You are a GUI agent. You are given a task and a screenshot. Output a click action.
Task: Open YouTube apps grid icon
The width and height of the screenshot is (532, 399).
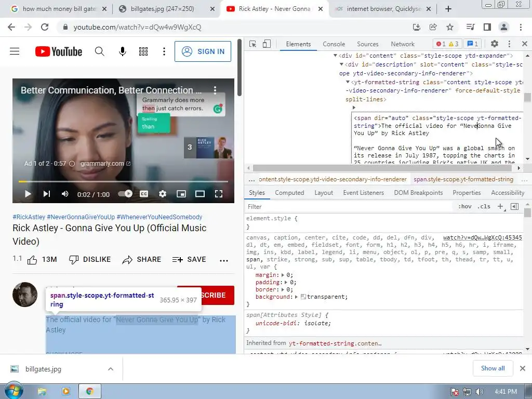pyautogui.click(x=143, y=51)
